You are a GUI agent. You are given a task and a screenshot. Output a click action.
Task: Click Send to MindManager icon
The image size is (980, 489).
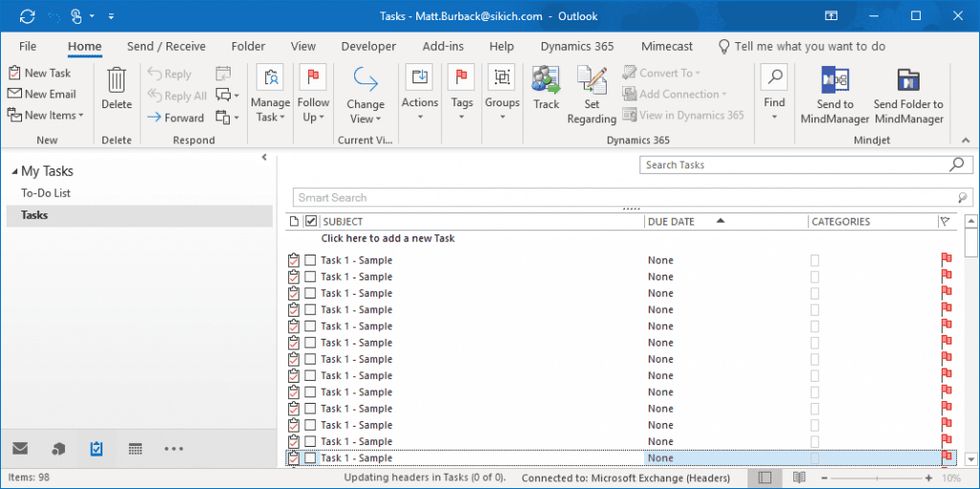(x=835, y=80)
